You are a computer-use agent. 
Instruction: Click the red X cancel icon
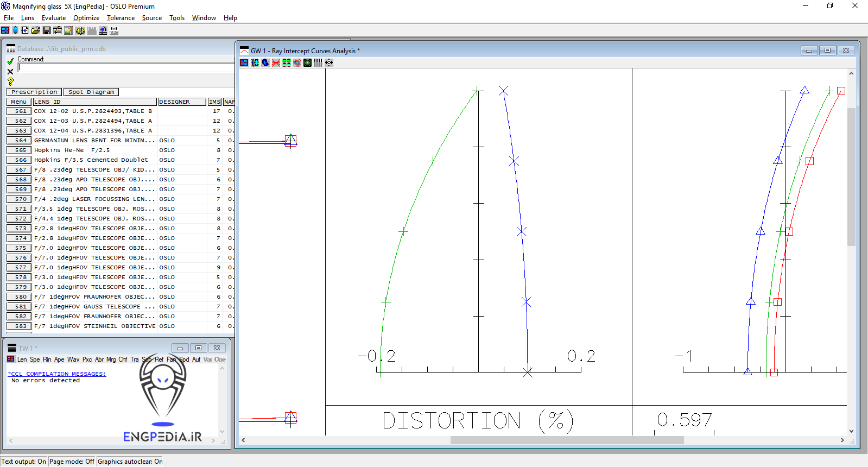coord(10,72)
